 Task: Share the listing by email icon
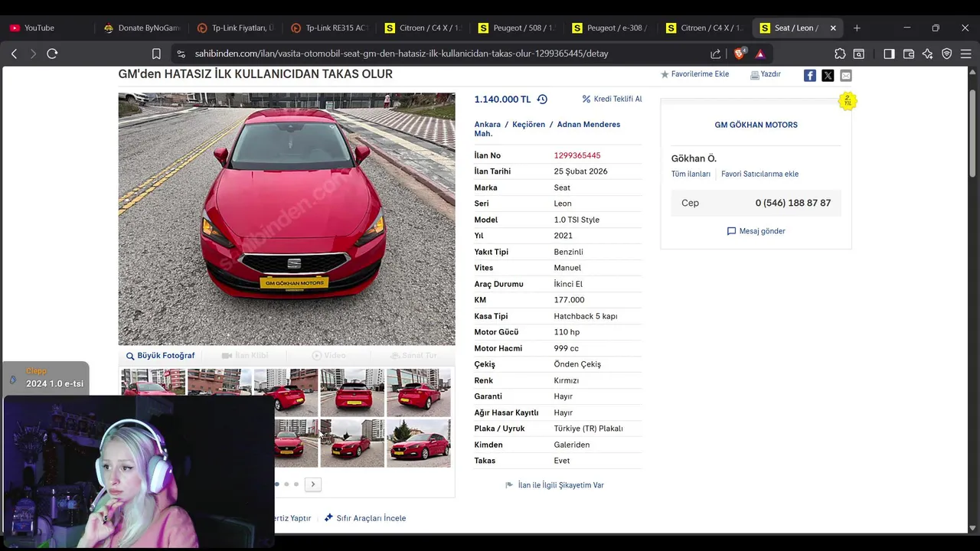846,75
